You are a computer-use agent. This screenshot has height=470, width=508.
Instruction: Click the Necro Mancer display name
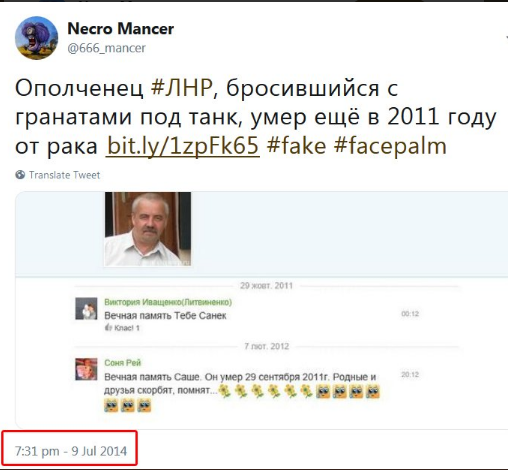pyautogui.click(x=120, y=29)
